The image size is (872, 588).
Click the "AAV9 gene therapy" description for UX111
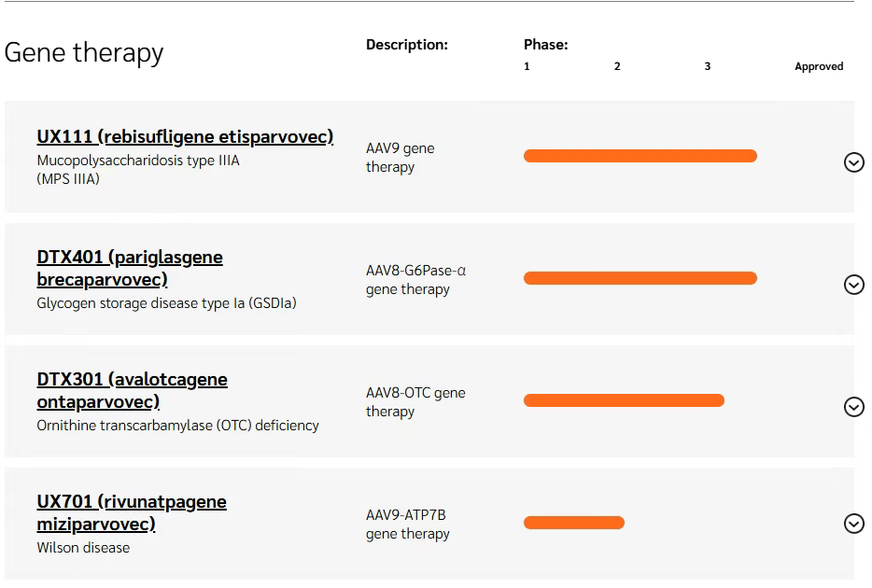(400, 158)
